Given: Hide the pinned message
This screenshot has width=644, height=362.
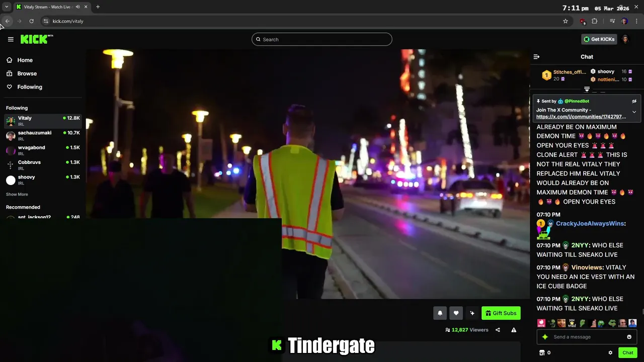Looking at the screenshot, I should click(x=634, y=101).
